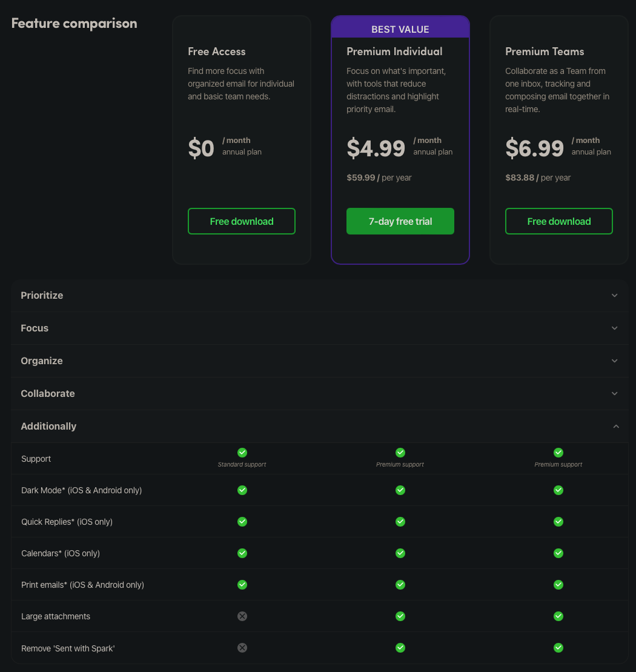Viewport: 636px width, 672px height.
Task: Click the Support row label
Action: pos(36,459)
